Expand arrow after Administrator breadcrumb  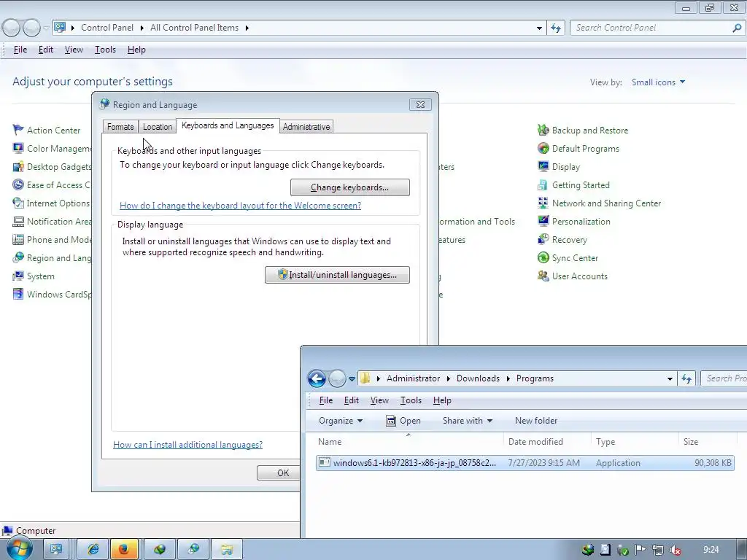click(449, 378)
